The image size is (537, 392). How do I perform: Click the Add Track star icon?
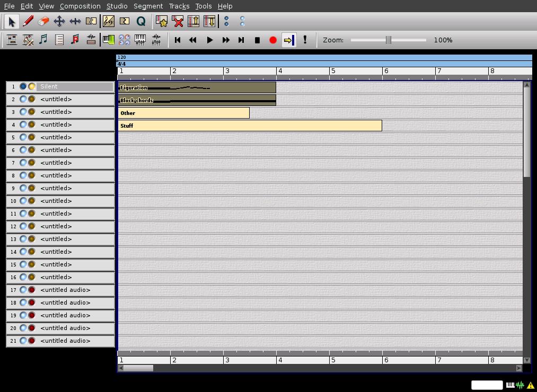coord(162,21)
